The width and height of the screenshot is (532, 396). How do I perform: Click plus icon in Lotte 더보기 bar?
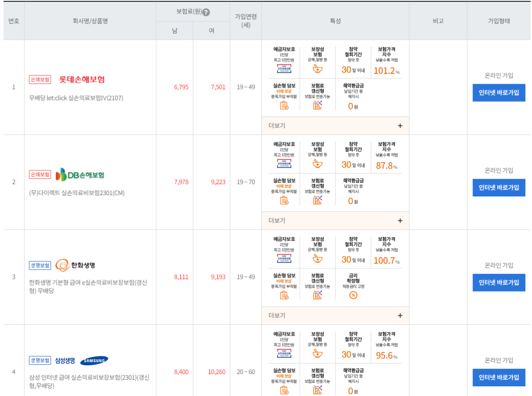point(400,126)
